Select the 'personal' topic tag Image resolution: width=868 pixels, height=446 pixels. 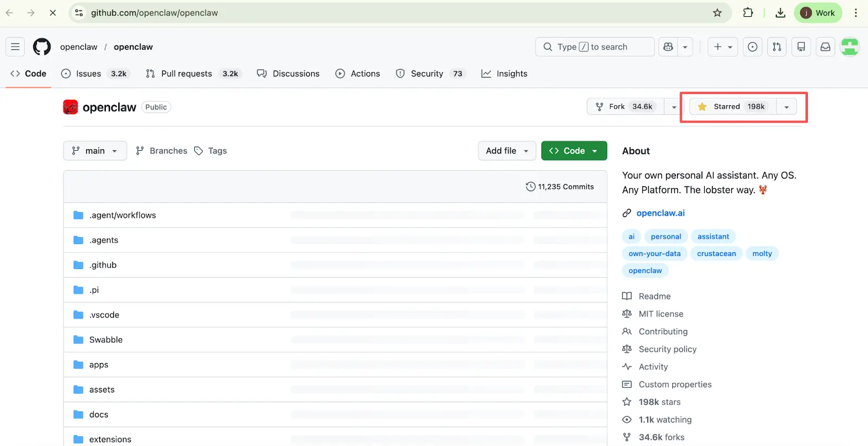coord(666,237)
